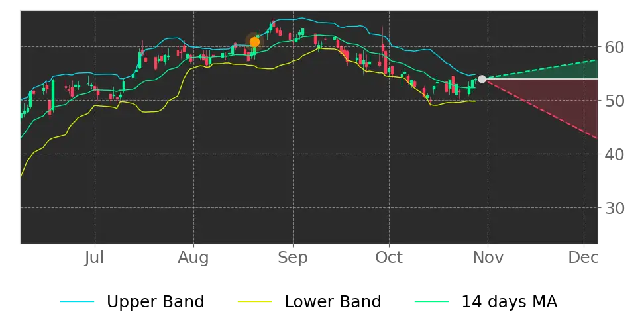The image size is (644, 322).
Task: Click the 30 price axis label
Action: coord(614,208)
